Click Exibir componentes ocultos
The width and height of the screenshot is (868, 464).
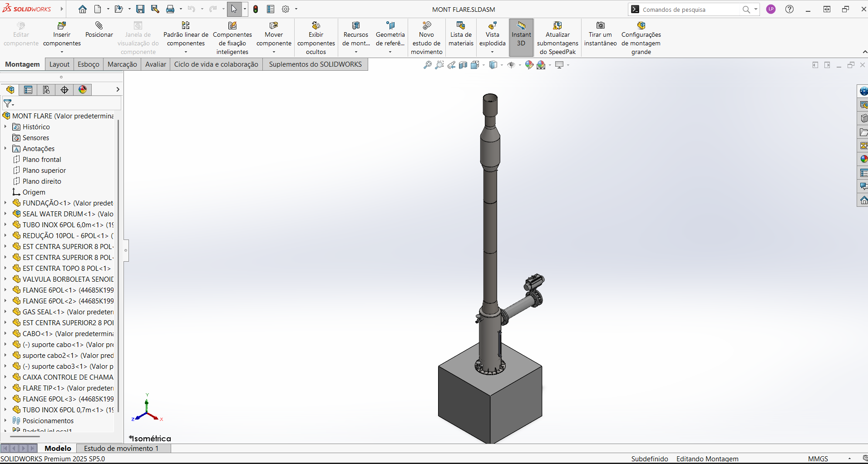click(316, 38)
